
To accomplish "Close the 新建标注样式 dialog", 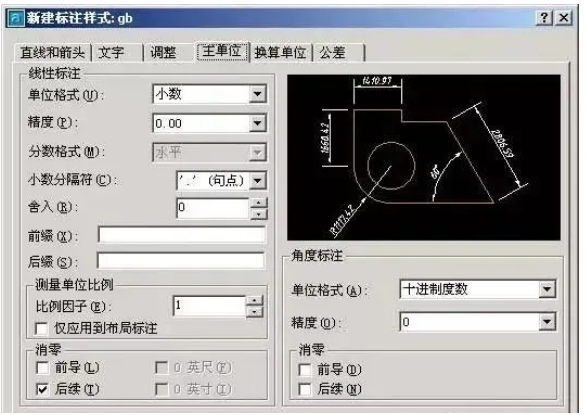I will (564, 18).
